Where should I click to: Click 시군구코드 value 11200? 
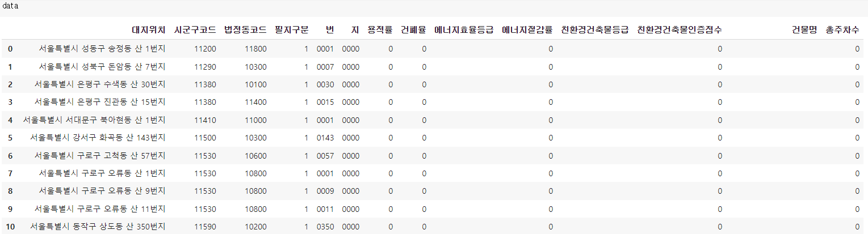click(205, 49)
